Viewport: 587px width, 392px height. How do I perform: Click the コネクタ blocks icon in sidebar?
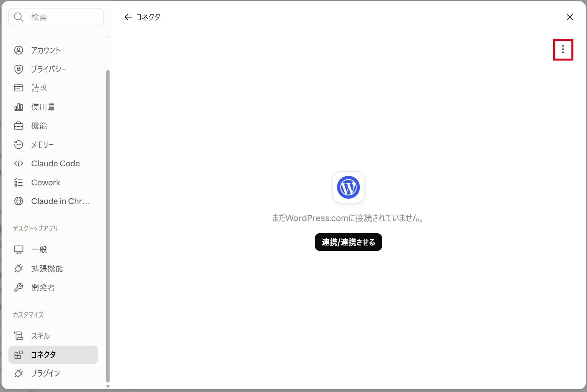tap(19, 355)
